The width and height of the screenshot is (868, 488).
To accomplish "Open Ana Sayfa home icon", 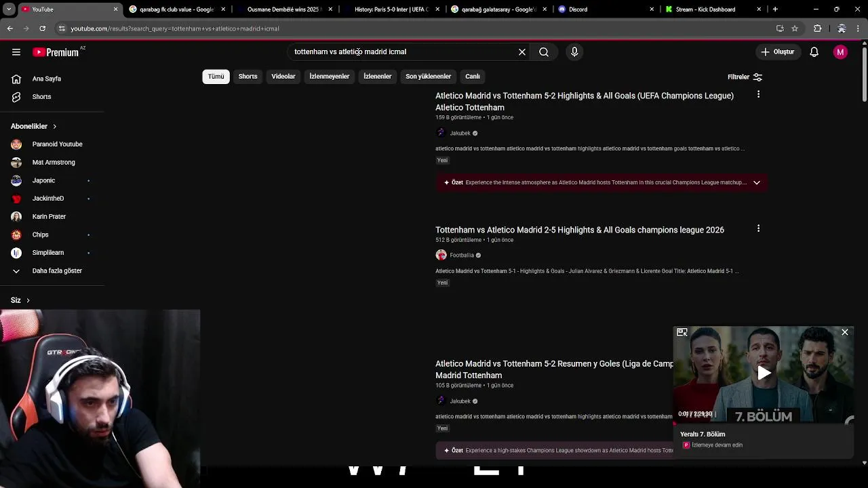I will [16, 79].
